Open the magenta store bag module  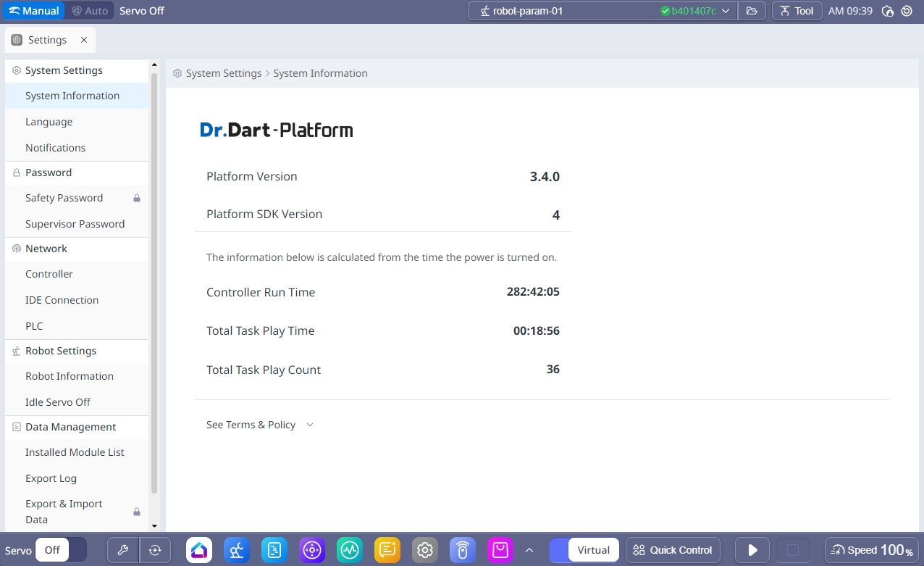500,550
